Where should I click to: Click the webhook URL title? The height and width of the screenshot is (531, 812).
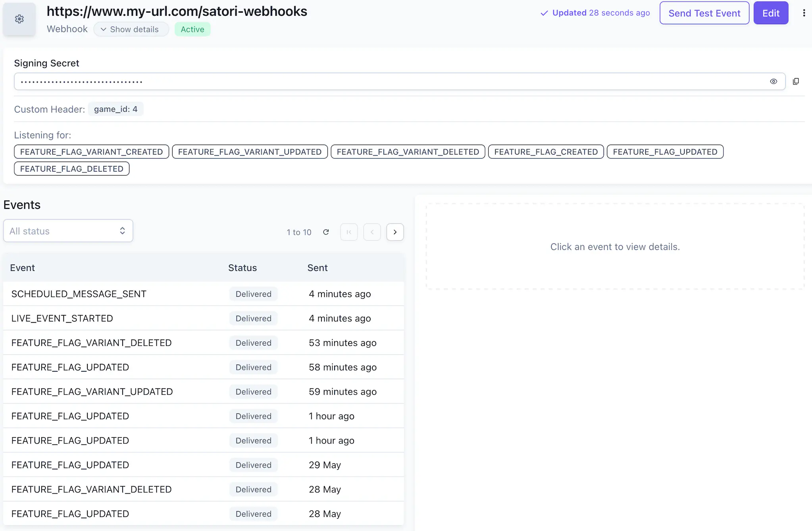(x=177, y=12)
